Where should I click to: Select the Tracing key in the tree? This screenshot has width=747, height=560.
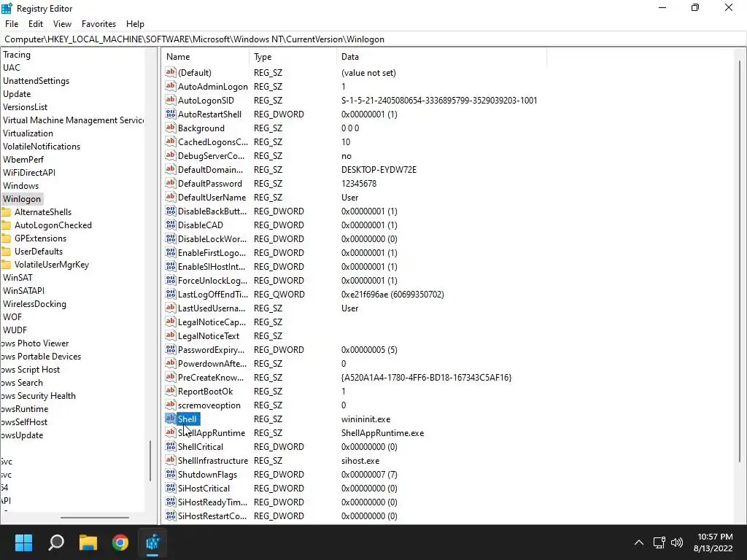pyautogui.click(x=17, y=55)
